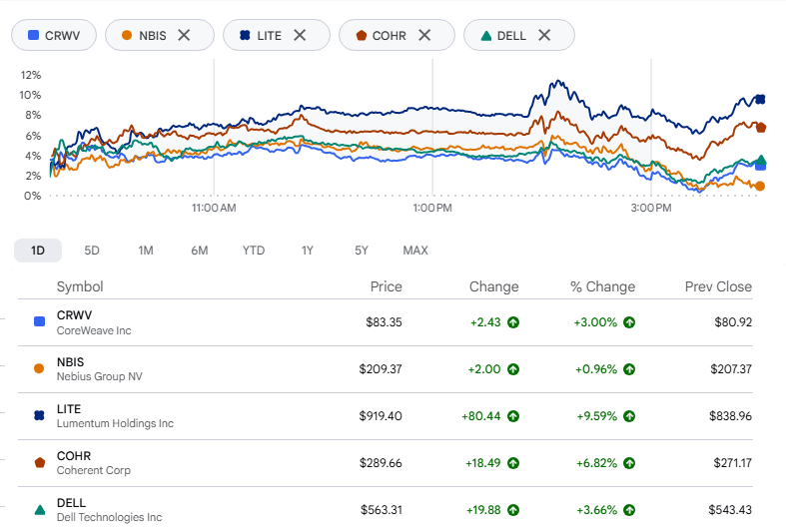
Task: Select the CRWV chip at top
Action: coord(54,35)
